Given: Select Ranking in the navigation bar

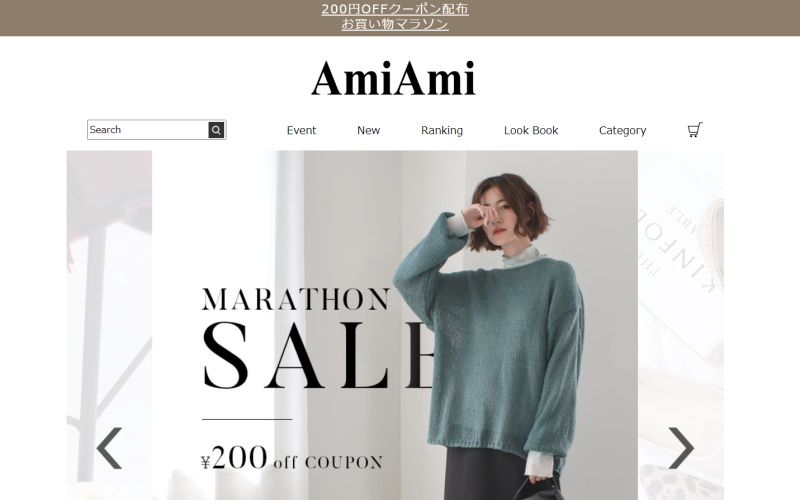Looking at the screenshot, I should (x=442, y=131).
